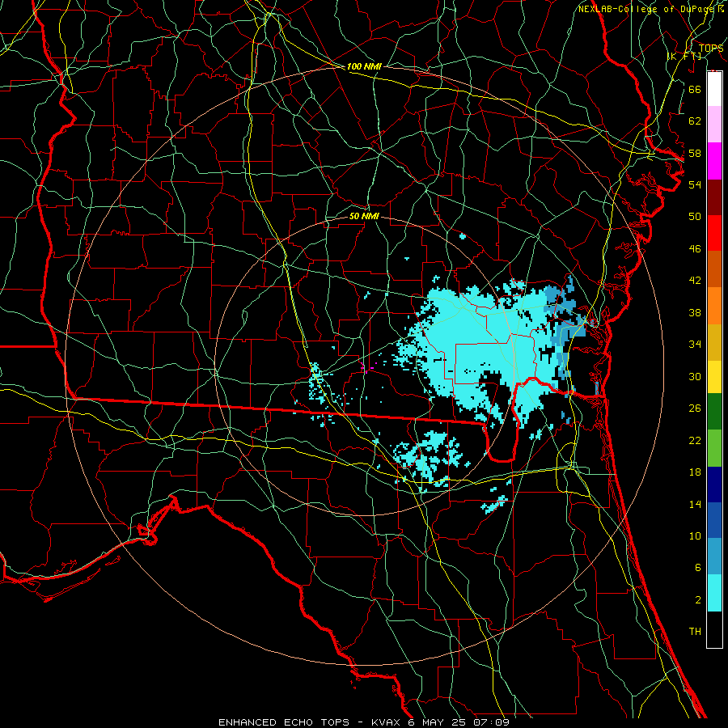Choose the dark orange legend swatch
This screenshot has height=728, width=728.
714,269
